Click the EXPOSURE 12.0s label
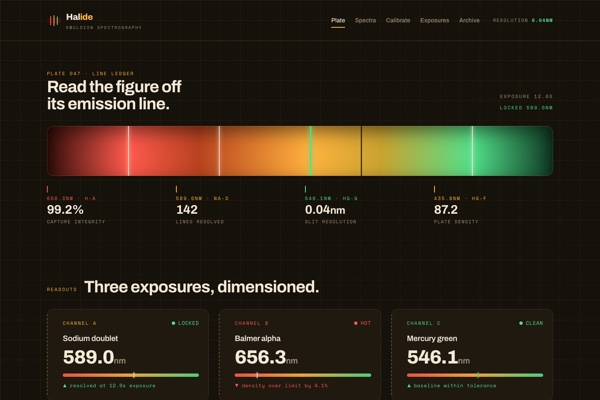This screenshot has width=600, height=400. click(x=526, y=96)
